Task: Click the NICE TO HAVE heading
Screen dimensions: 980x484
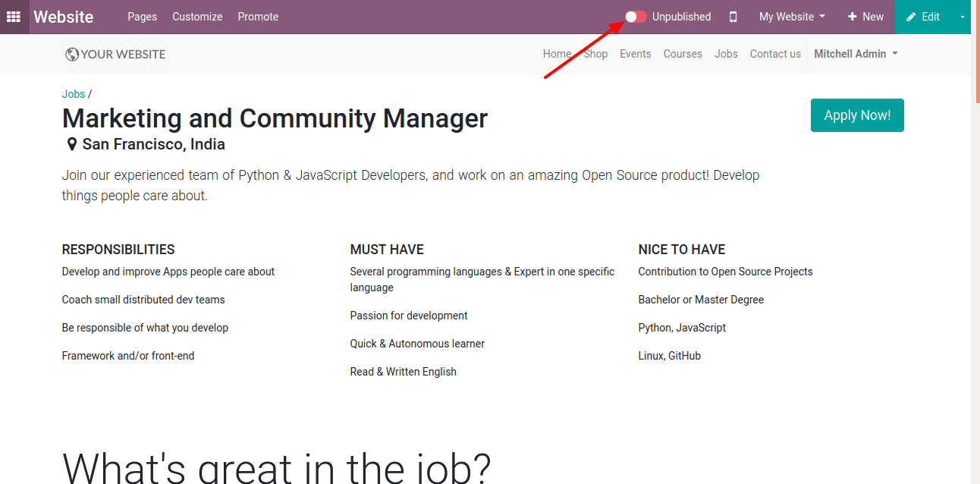Action: [682, 250]
